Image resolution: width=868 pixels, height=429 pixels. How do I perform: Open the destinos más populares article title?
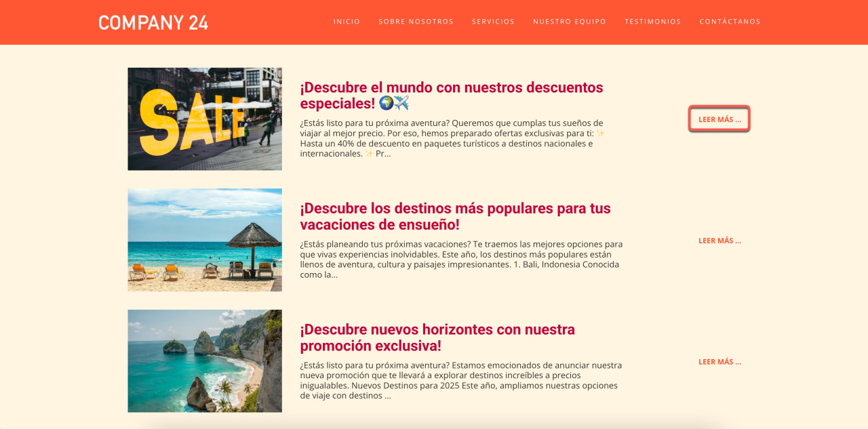(456, 216)
